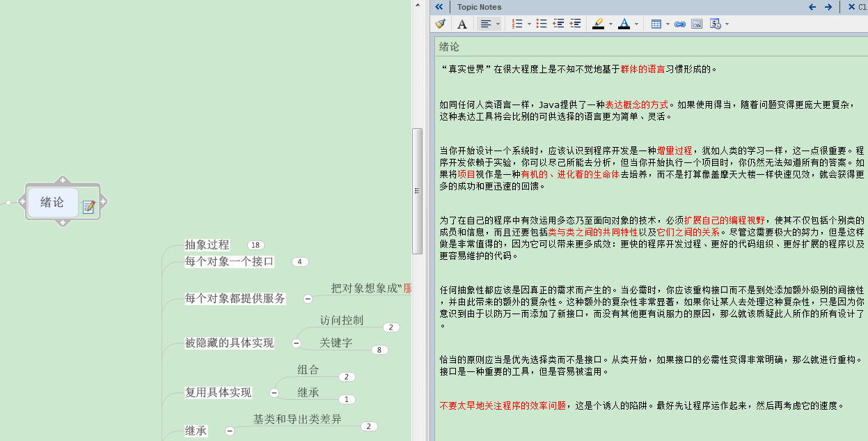The height and width of the screenshot is (441, 868).
Task: Click the Topic Notes panel title
Action: (x=479, y=7)
